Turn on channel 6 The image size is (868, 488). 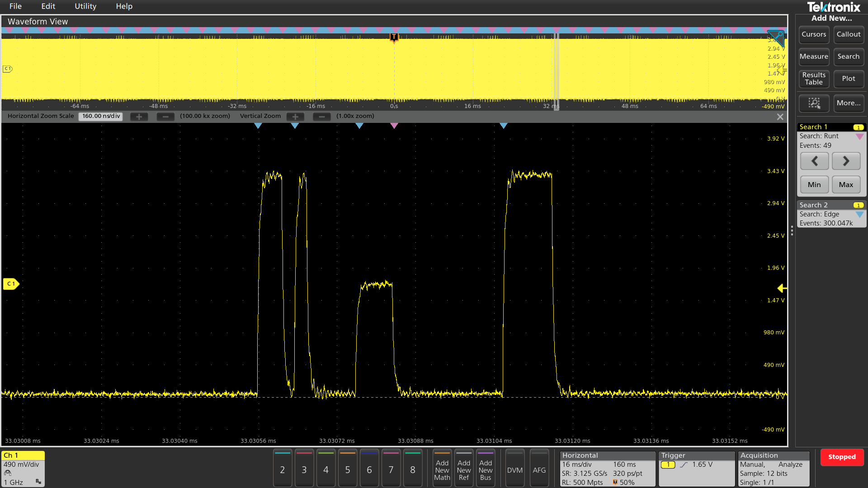369,469
